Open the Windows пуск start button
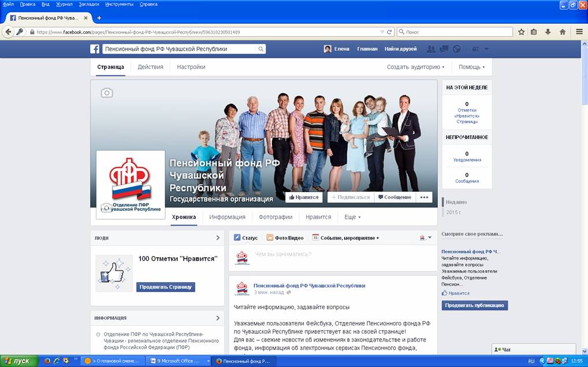 18,361
